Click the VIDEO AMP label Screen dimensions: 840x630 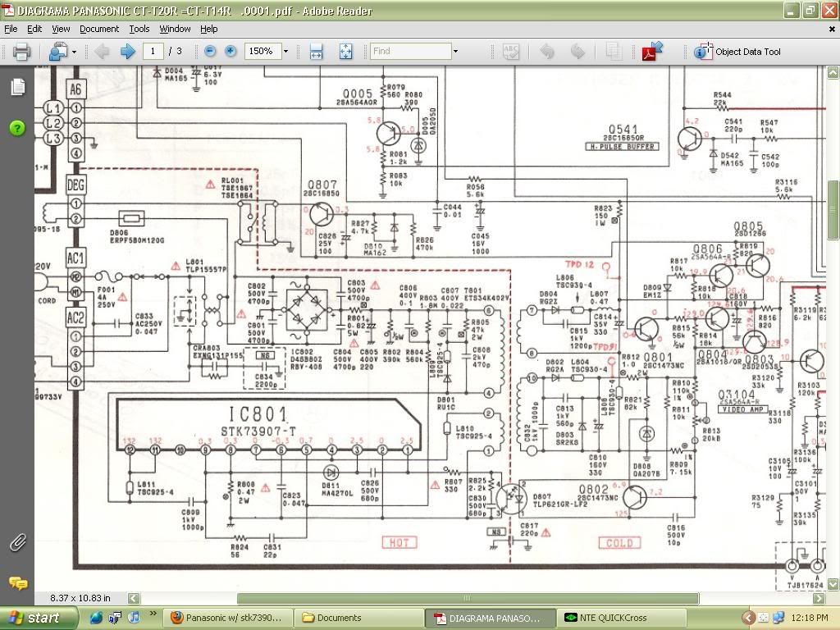pyautogui.click(x=742, y=409)
